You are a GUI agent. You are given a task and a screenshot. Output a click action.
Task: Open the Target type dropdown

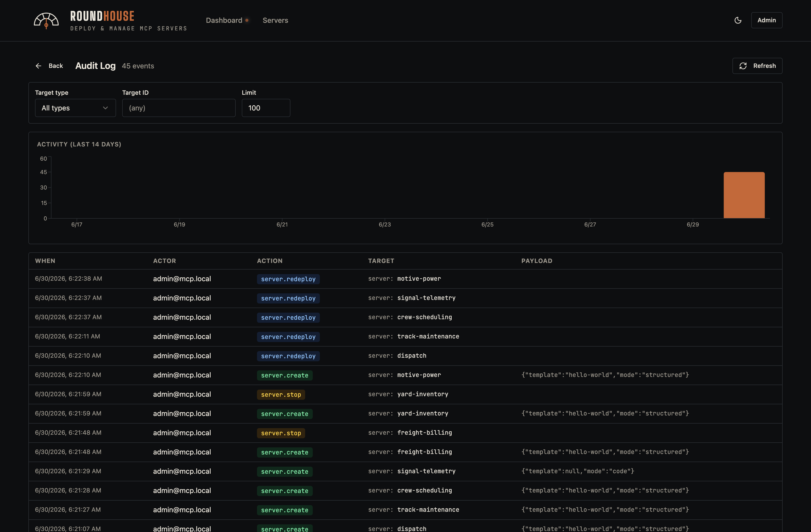pyautogui.click(x=75, y=108)
